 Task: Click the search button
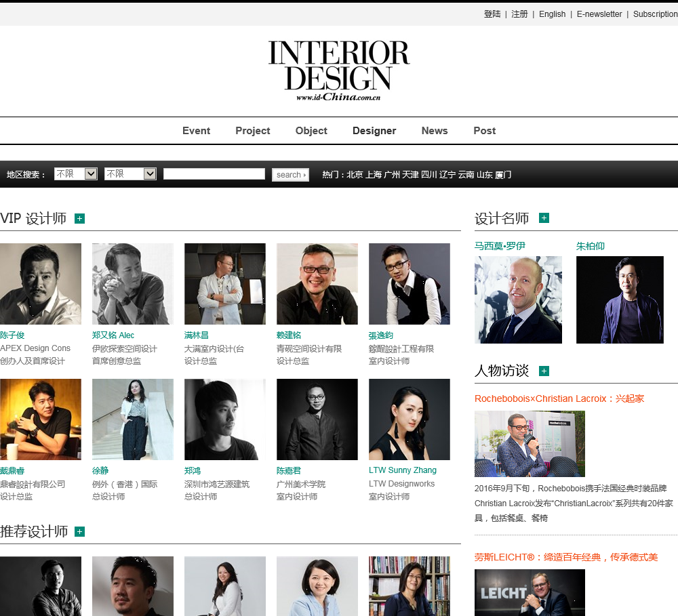291,175
